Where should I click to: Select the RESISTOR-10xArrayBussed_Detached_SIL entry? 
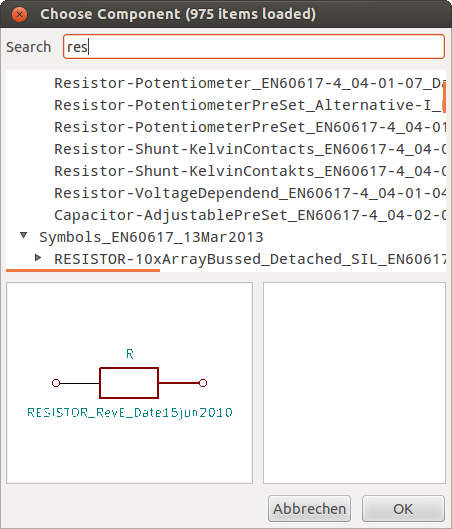[250, 259]
